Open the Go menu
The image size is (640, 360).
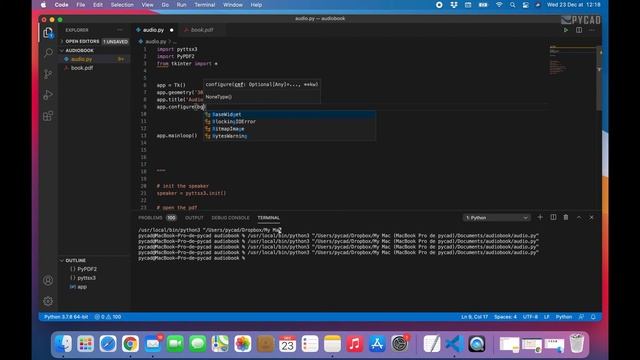click(x=165, y=5)
